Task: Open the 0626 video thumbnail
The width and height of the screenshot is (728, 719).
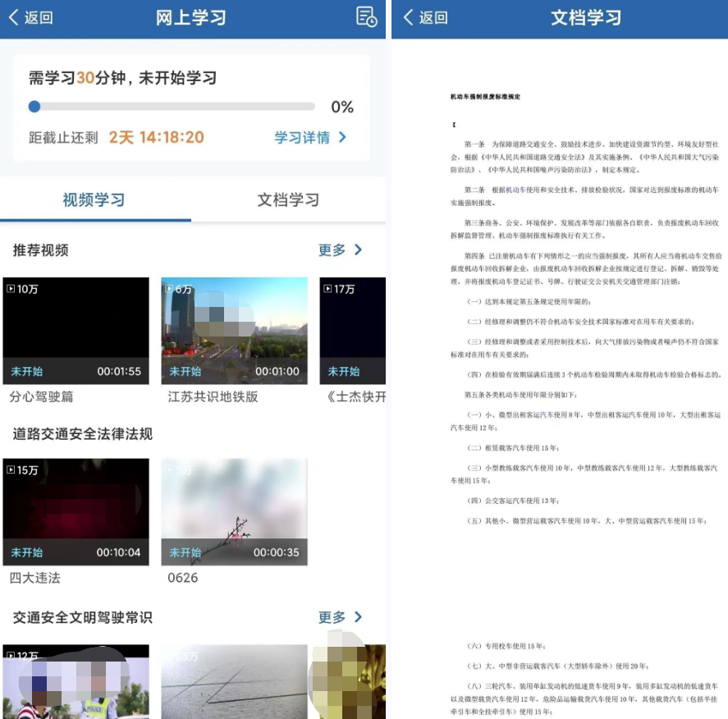Action: (x=234, y=511)
